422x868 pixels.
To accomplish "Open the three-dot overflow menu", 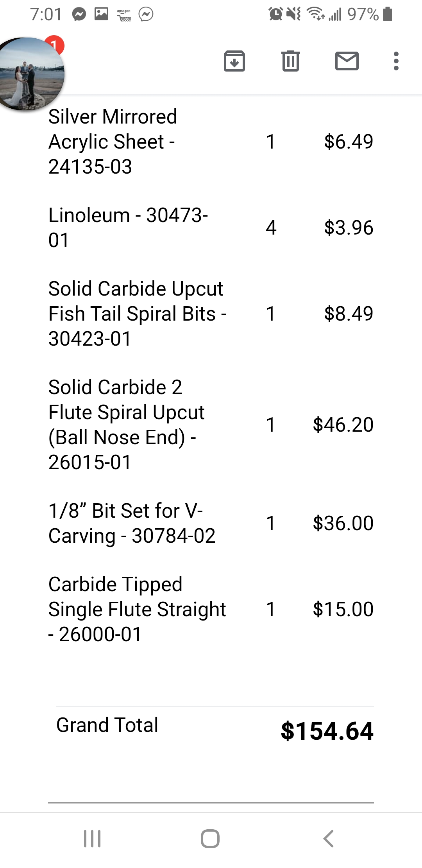I will [x=396, y=61].
